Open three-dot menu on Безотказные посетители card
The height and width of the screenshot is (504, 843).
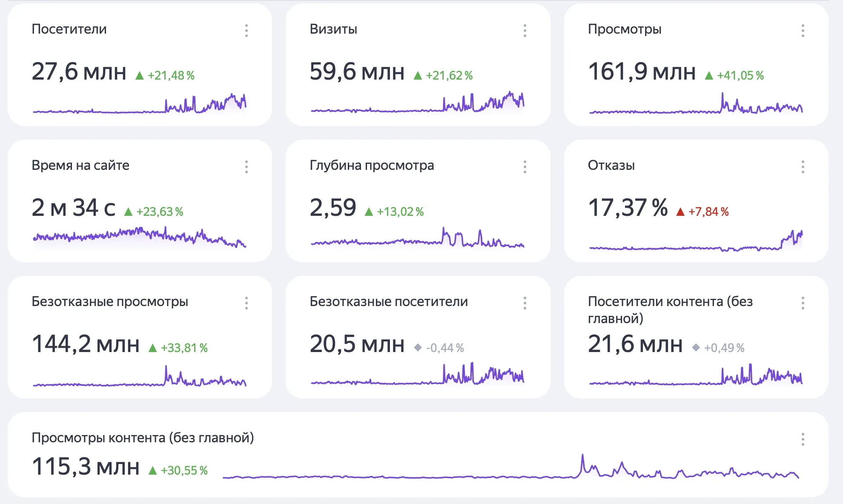pyautogui.click(x=525, y=303)
